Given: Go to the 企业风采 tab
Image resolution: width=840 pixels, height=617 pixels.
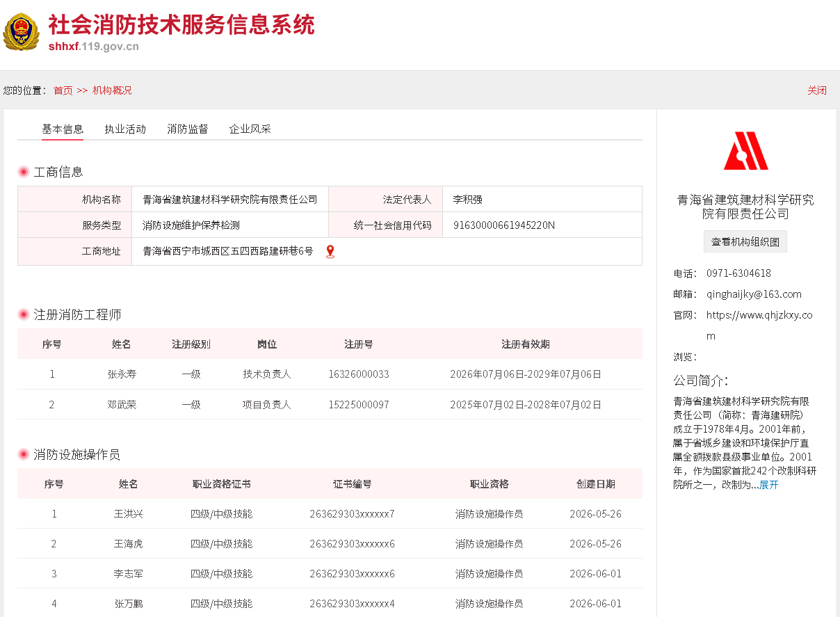Looking at the screenshot, I should click(x=250, y=129).
